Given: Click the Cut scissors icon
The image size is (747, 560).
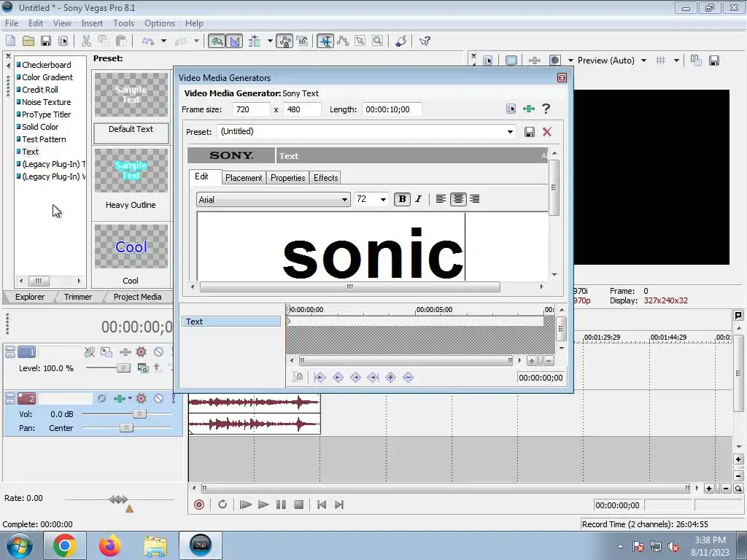Looking at the screenshot, I should point(86,41).
